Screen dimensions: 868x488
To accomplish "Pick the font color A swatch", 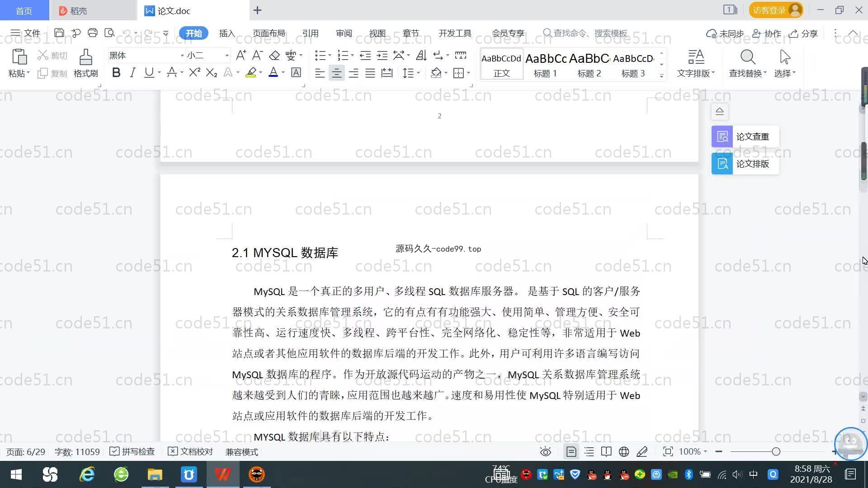I will (273, 73).
